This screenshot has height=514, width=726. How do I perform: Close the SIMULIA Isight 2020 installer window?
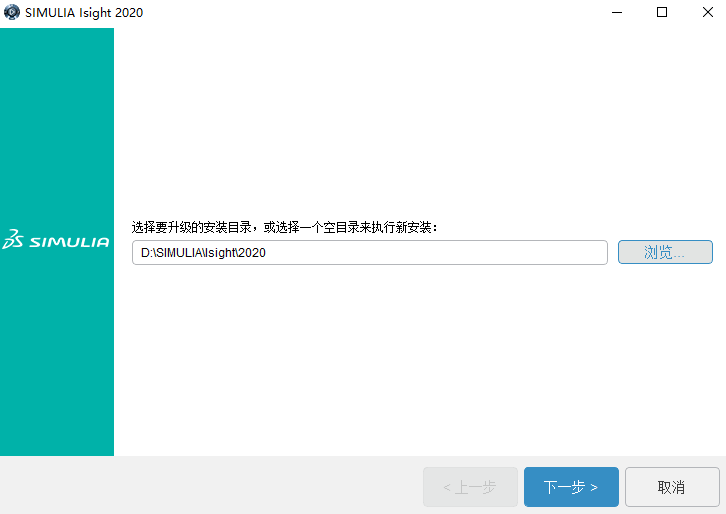pyautogui.click(x=707, y=13)
